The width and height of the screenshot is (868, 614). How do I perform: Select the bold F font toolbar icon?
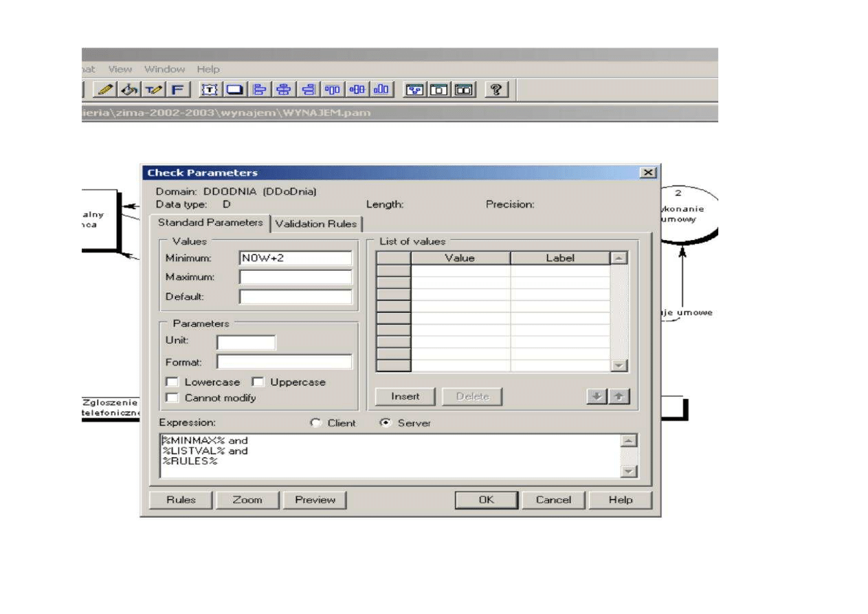pyautogui.click(x=178, y=89)
